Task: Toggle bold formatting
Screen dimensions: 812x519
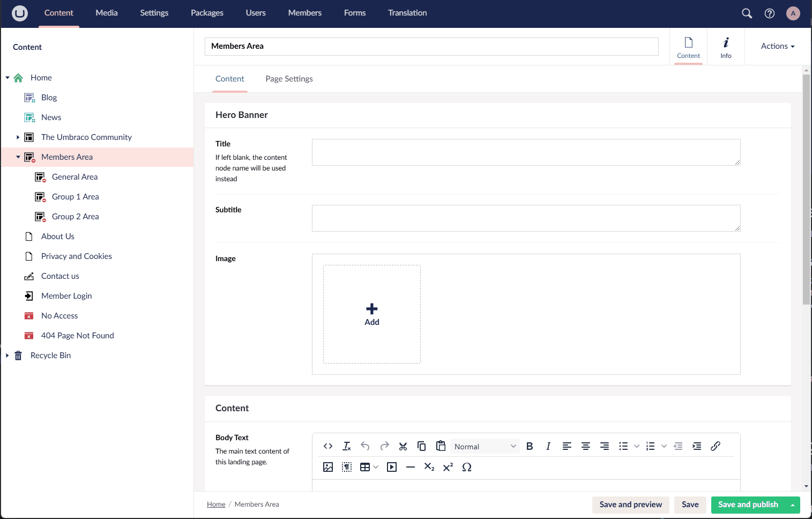Action: click(x=530, y=446)
